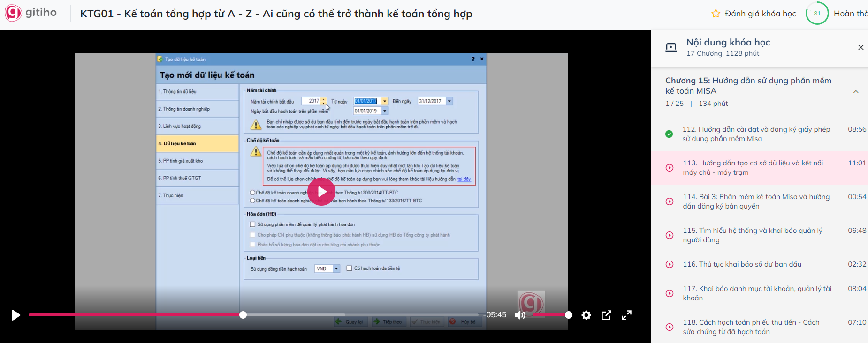Open lesson 114 Bài 3 phần mềm Misa
Viewport: 868px width, 343px height.
(x=756, y=201)
